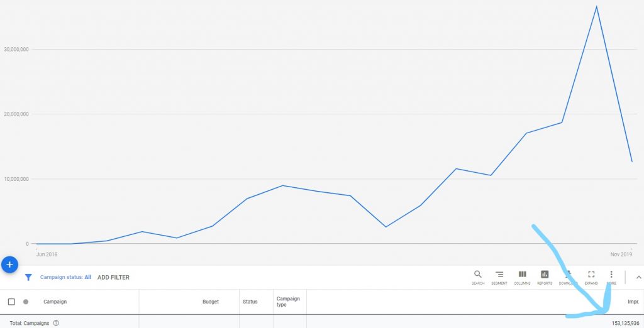
Task: Sort by the Impr. column header
Action: click(633, 302)
